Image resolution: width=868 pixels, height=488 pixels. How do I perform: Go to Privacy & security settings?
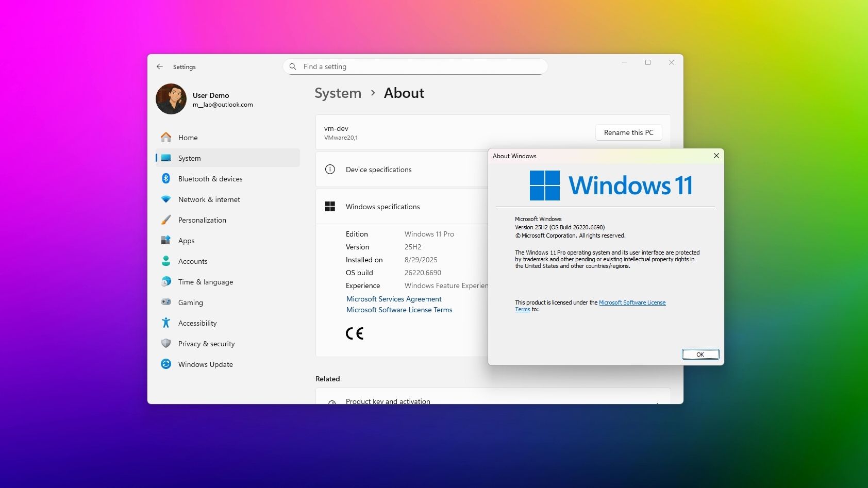click(x=206, y=344)
